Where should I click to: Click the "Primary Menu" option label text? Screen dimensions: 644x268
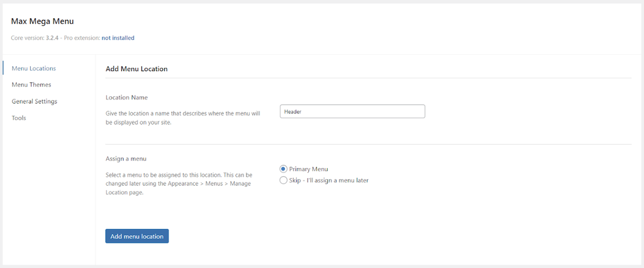click(308, 169)
